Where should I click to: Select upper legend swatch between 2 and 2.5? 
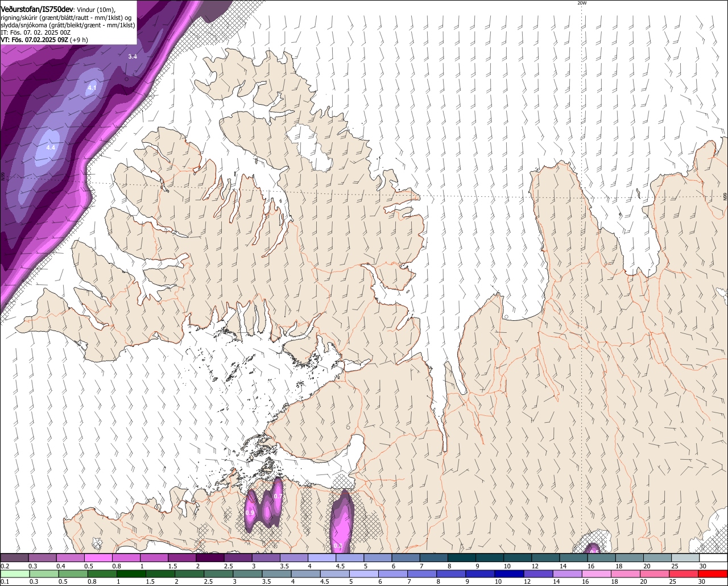(x=210, y=558)
